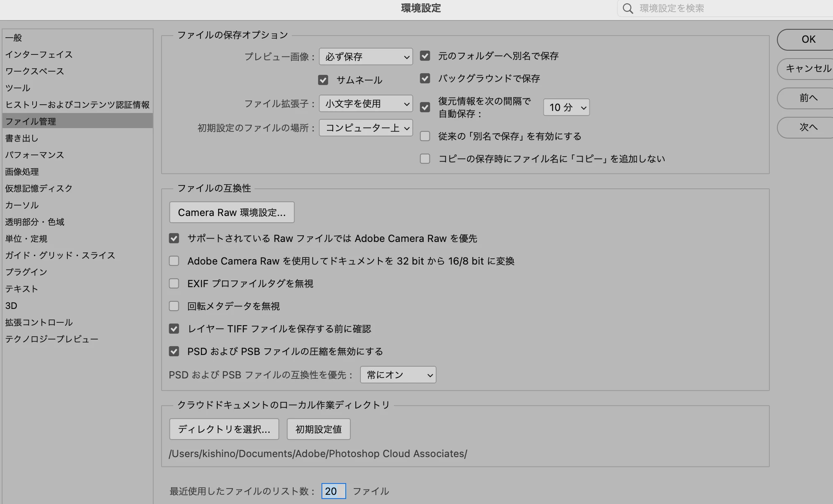Select インターフェイス category in sidebar
Image resolution: width=833 pixels, height=504 pixels.
pos(39,54)
